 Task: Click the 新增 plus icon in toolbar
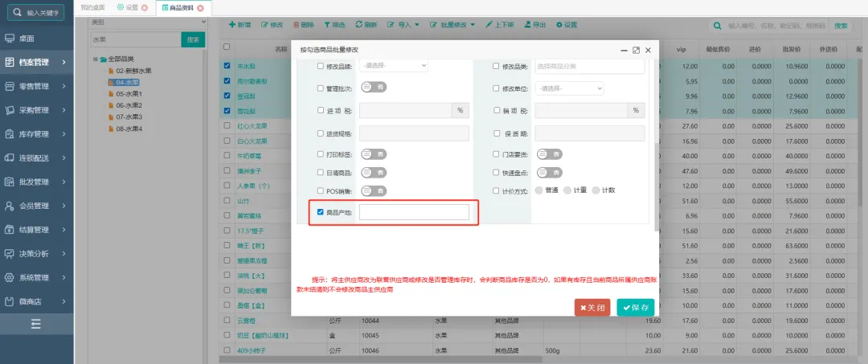click(x=232, y=25)
